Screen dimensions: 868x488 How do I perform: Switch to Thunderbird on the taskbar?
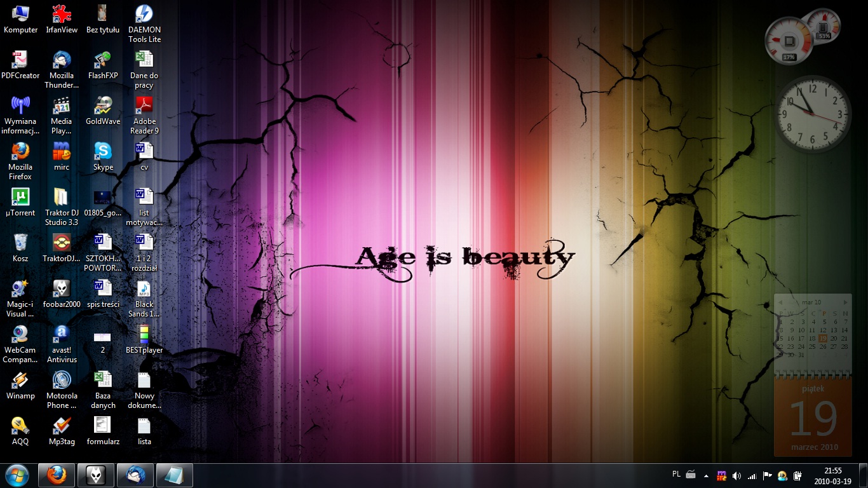pyautogui.click(x=135, y=475)
